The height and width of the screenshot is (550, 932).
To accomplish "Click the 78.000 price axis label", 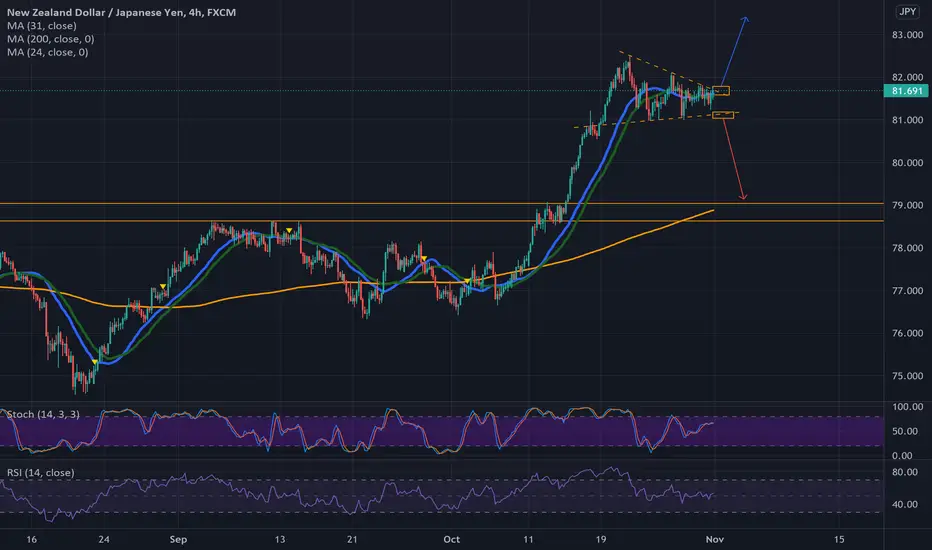I will pyautogui.click(x=907, y=248).
